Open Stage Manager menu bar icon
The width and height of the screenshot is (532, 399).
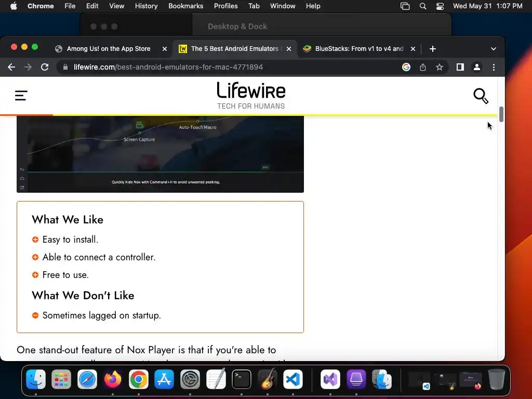tap(405, 6)
